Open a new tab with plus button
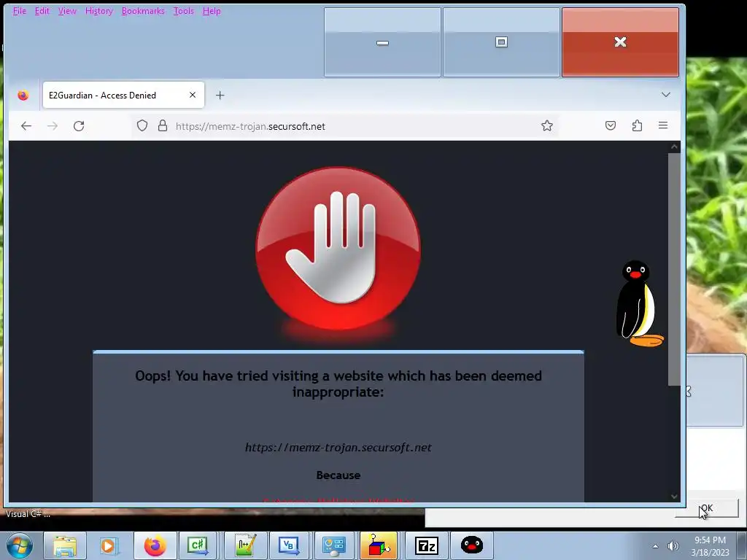 [220, 96]
